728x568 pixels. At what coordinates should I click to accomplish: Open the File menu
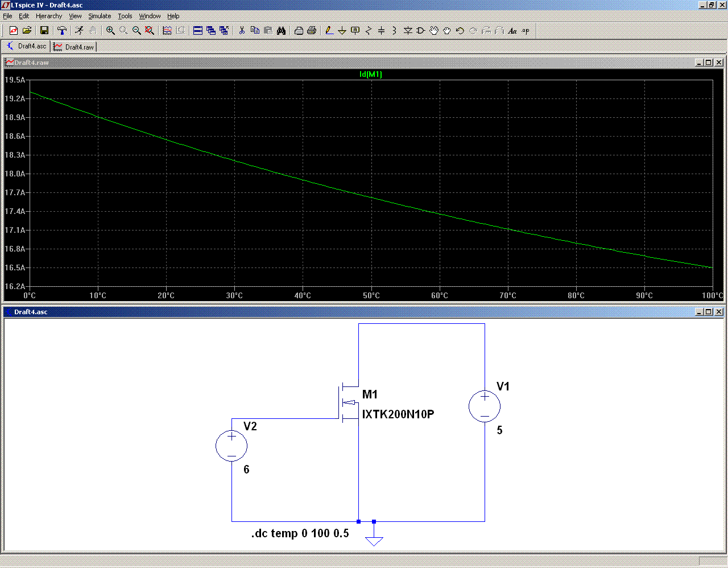tap(7, 16)
